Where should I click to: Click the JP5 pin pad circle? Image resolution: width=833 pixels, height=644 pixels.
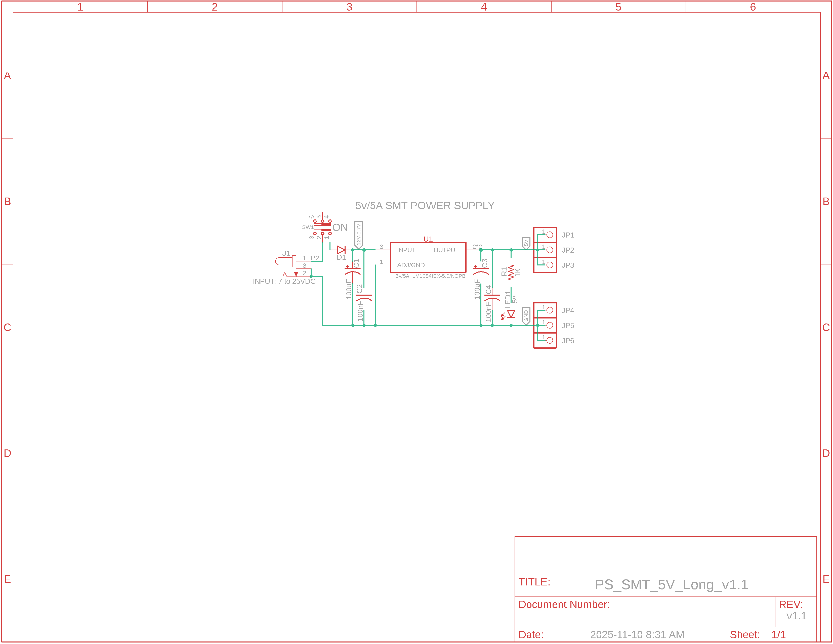[x=550, y=325]
